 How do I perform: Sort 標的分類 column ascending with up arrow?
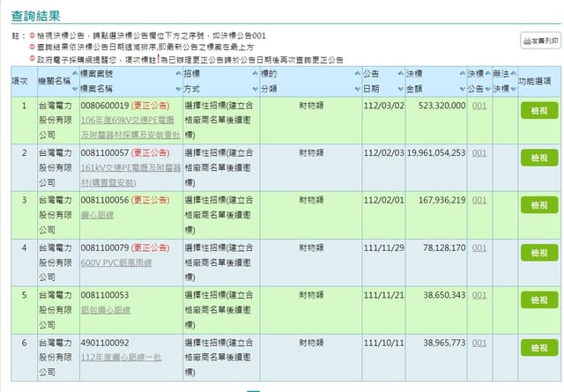pos(358,74)
